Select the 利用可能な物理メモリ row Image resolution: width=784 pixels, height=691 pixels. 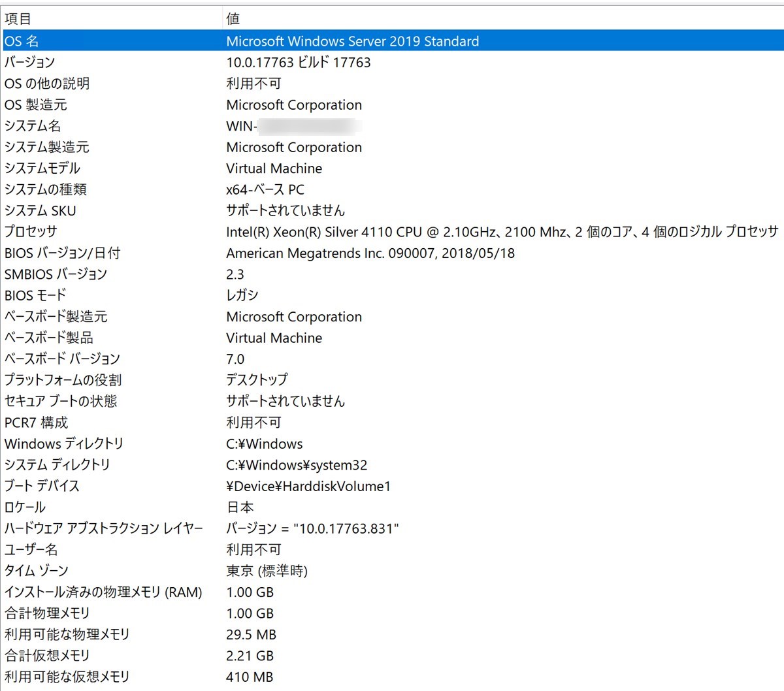[x=392, y=634]
